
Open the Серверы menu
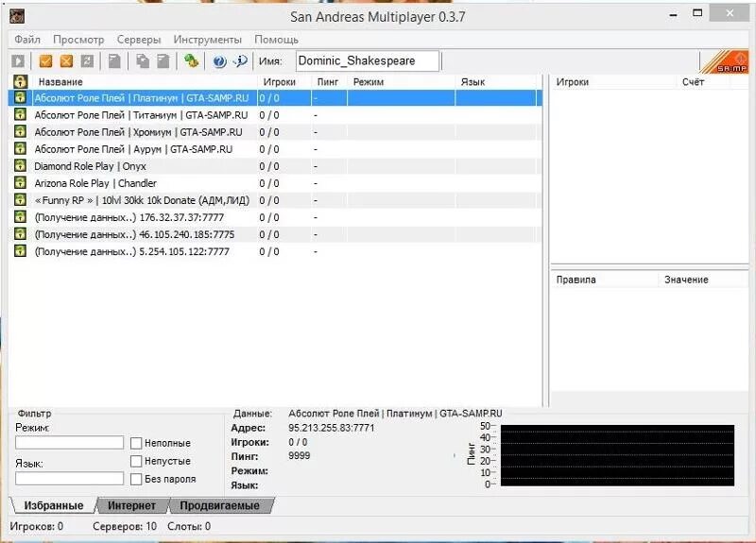click(139, 40)
